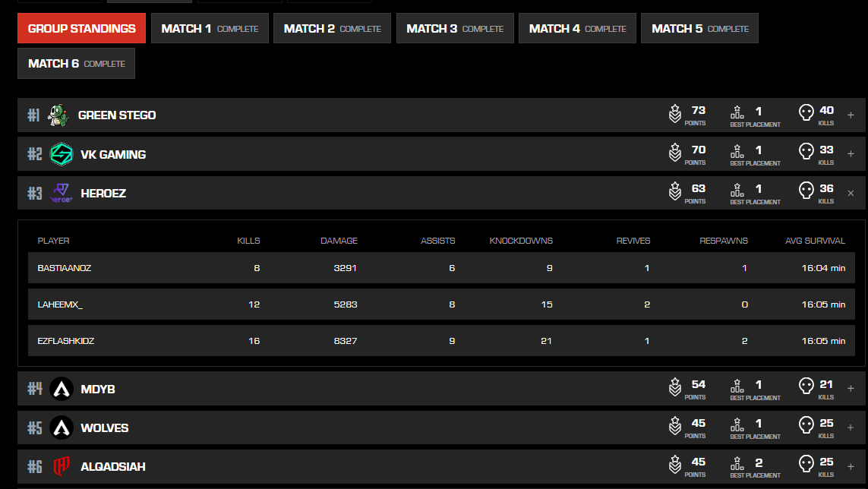Click the Alqadsiah red logo
The width and height of the screenshot is (868, 489).
click(x=61, y=466)
